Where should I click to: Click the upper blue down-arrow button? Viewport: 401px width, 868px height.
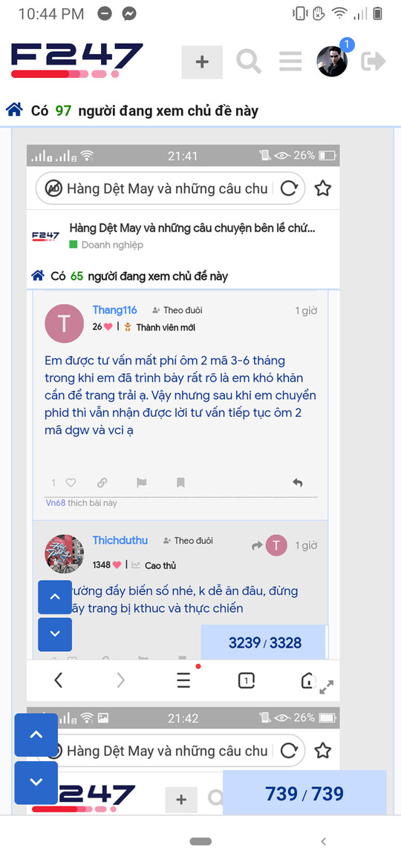click(x=55, y=634)
